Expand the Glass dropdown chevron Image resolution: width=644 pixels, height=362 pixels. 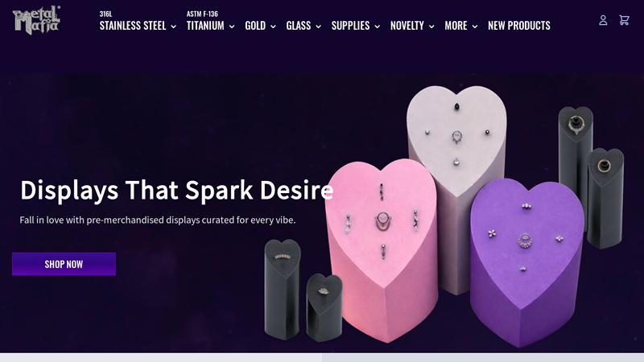[x=318, y=27]
